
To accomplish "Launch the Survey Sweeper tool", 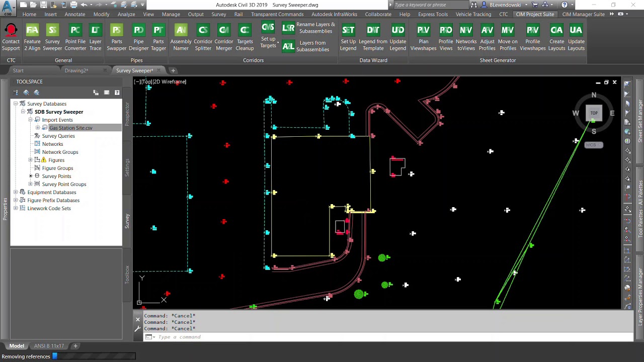I will [x=52, y=38].
